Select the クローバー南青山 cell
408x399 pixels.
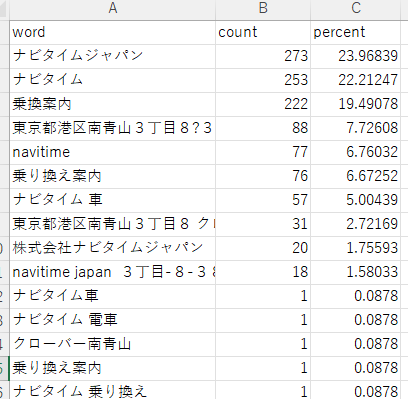point(113,344)
